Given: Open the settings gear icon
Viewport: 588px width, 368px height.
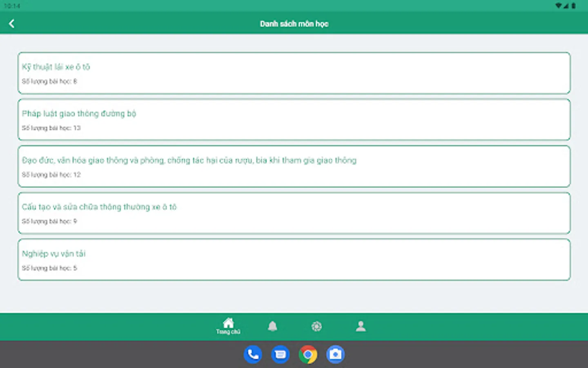Looking at the screenshot, I should tap(316, 326).
